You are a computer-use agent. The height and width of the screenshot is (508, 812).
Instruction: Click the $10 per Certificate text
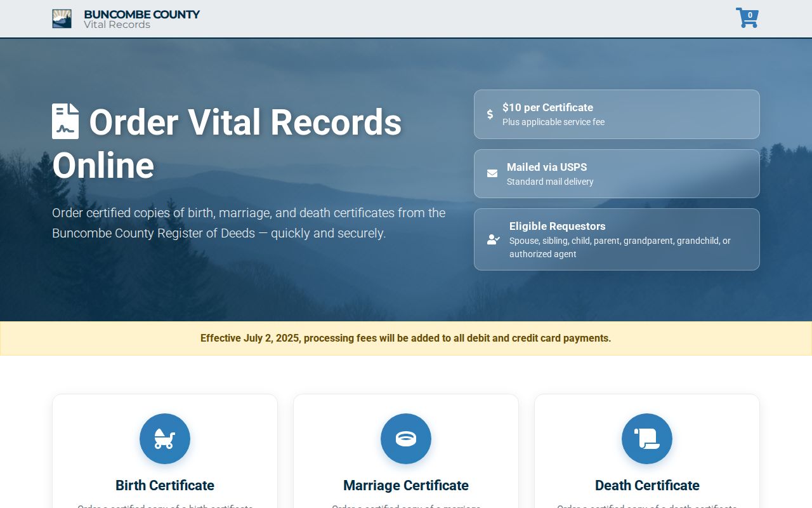point(547,107)
